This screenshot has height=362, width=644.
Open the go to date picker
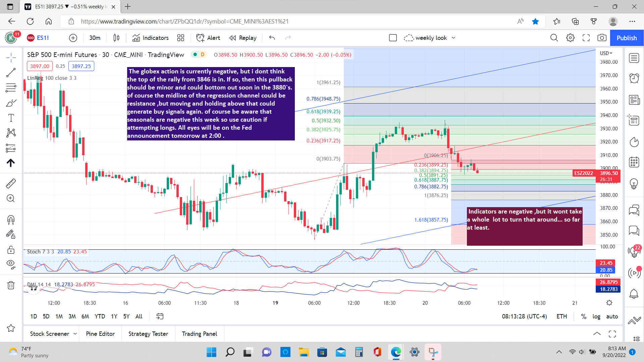pyautogui.click(x=160, y=316)
